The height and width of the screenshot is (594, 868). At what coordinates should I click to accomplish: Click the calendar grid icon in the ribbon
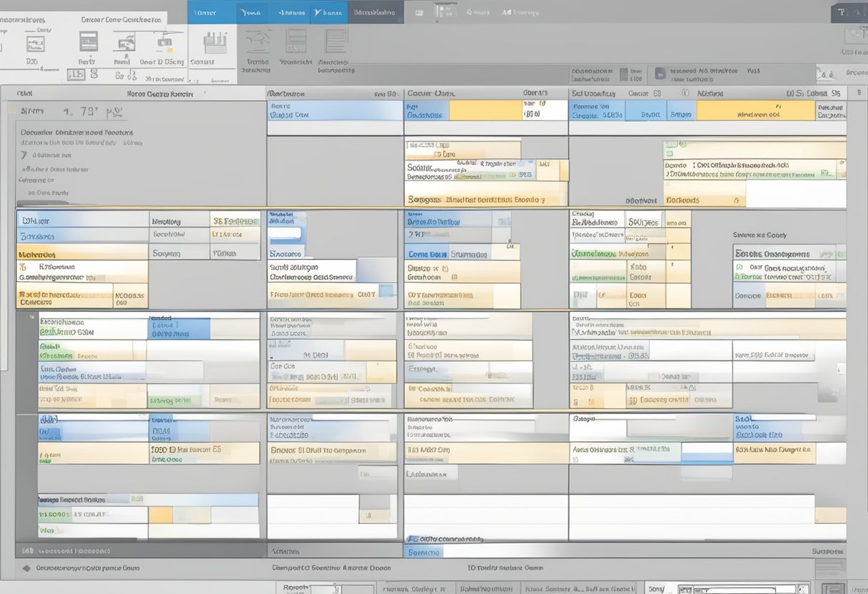click(x=89, y=42)
